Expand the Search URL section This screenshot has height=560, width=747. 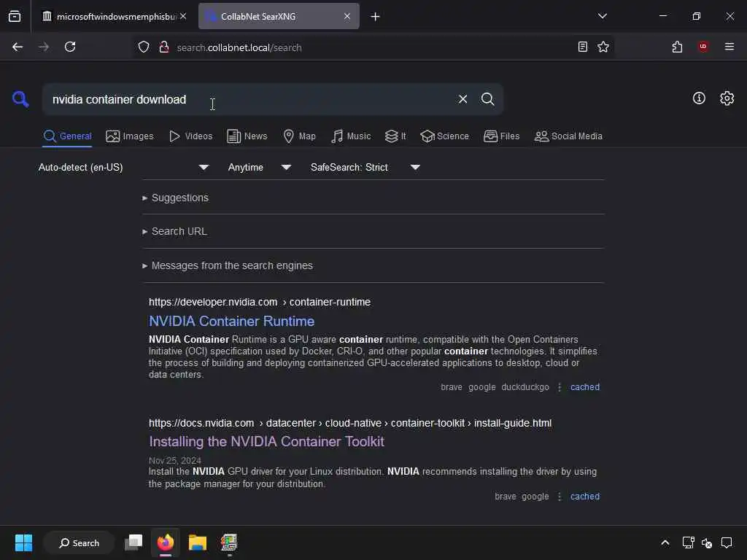pyautogui.click(x=179, y=231)
